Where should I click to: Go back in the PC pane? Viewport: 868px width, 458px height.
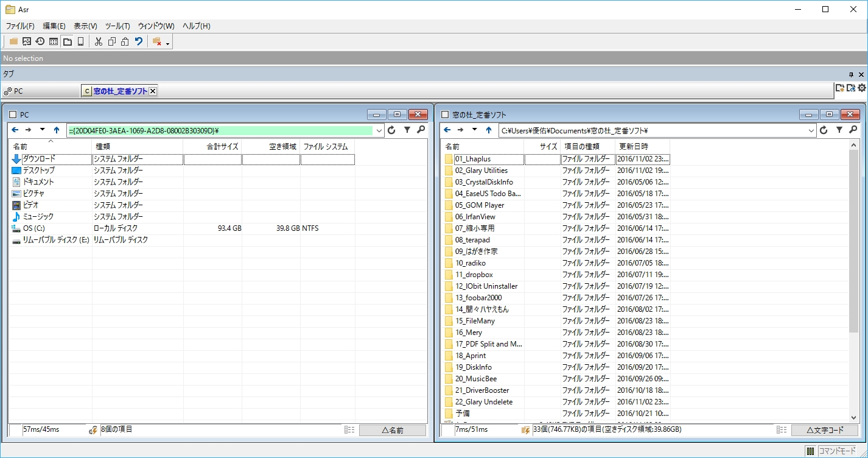point(15,130)
